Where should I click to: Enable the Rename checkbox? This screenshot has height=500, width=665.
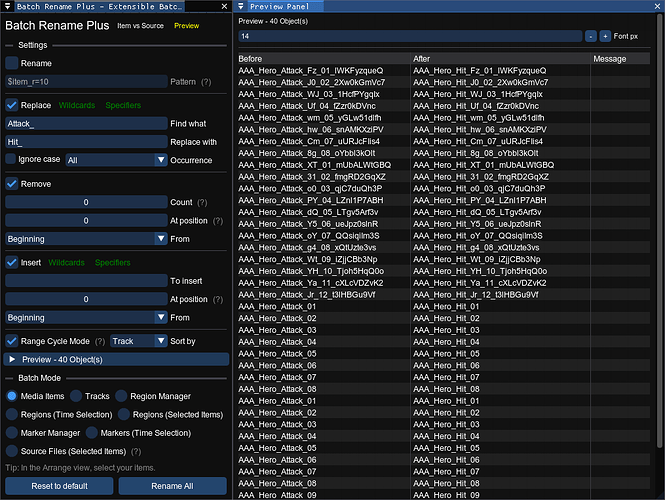pos(12,63)
